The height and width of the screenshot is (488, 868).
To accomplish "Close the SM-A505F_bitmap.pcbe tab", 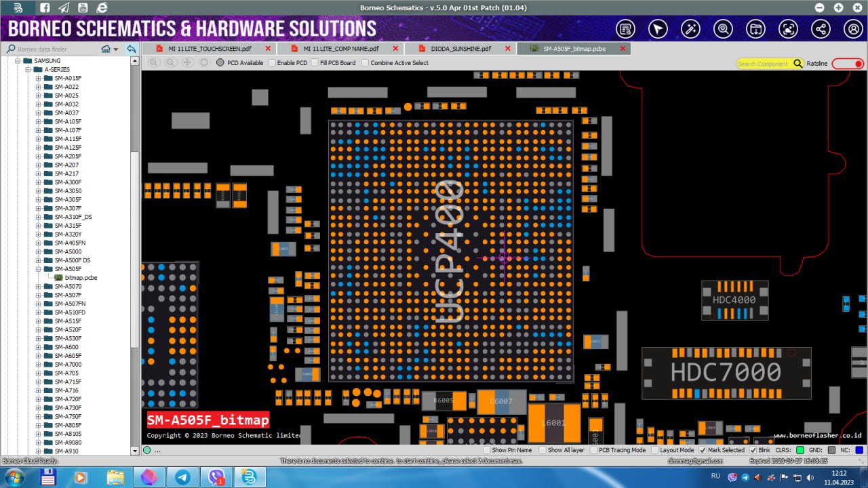I will tap(621, 49).
